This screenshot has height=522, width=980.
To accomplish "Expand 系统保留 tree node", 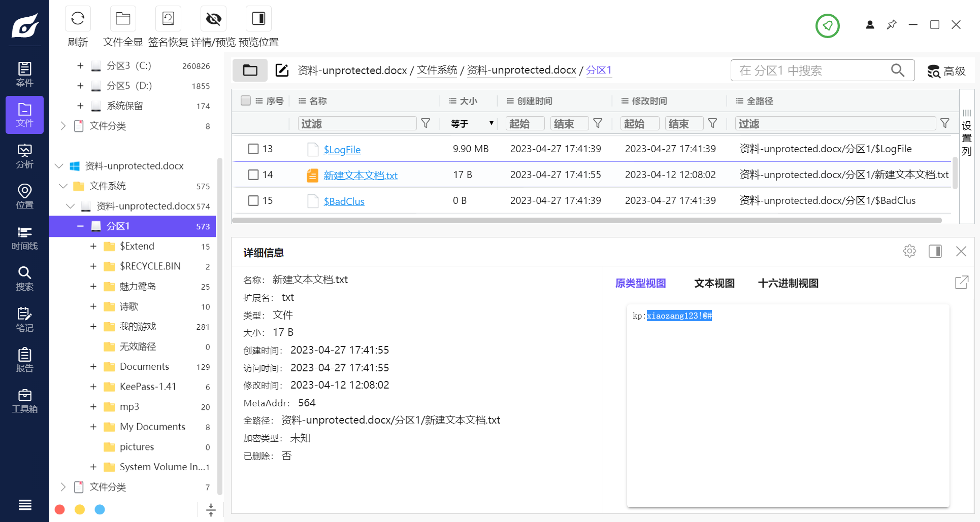I will pos(80,106).
